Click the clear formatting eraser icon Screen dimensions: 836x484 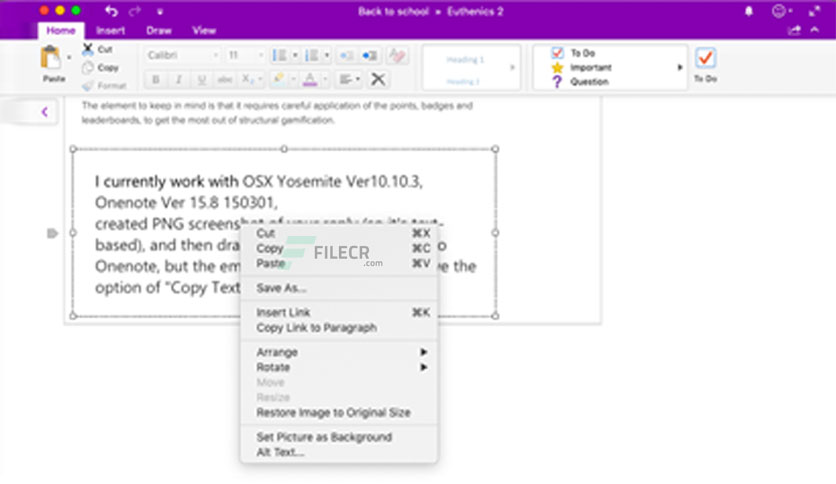pos(397,55)
